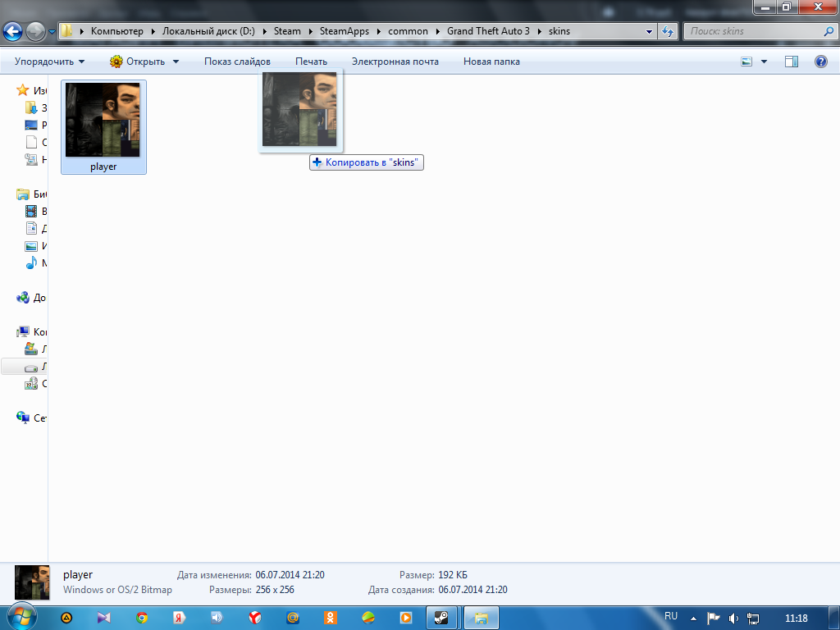
Task: Click the folder icon in the address bar
Action: [66, 30]
